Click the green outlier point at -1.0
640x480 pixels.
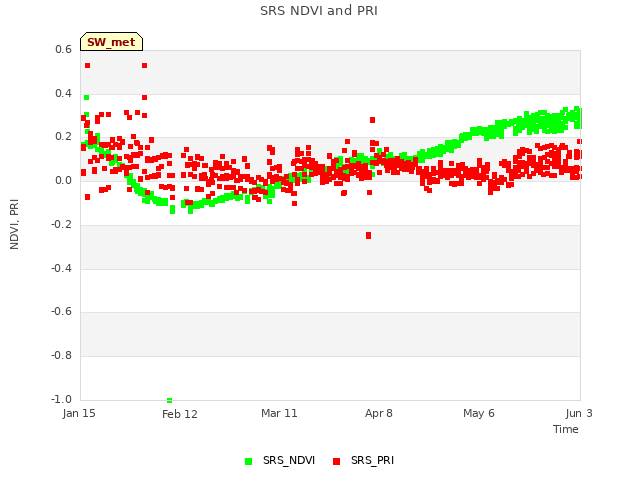(169, 400)
